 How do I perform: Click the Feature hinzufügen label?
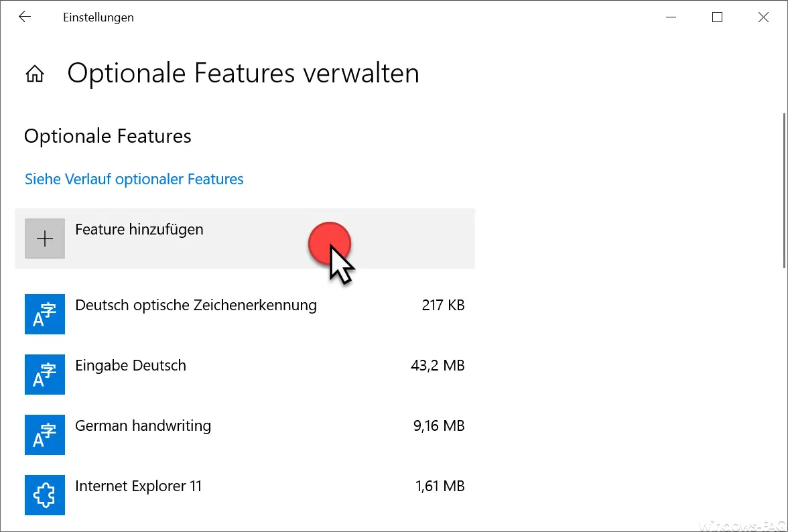click(139, 230)
